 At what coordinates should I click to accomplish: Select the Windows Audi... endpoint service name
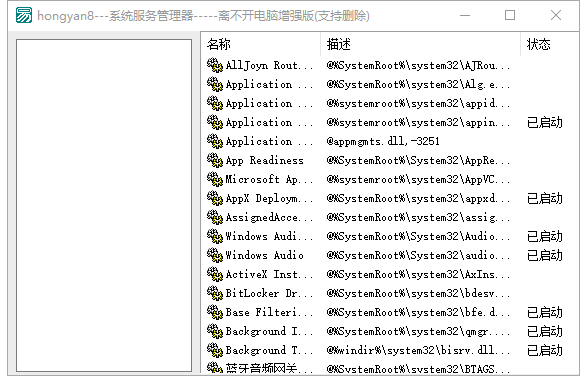(x=269, y=236)
